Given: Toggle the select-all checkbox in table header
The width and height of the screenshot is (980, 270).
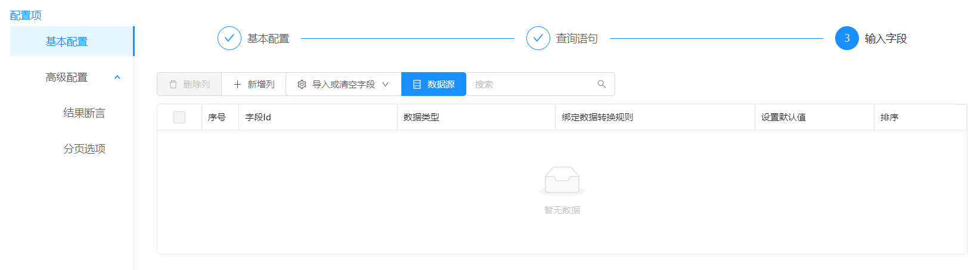Looking at the screenshot, I should [x=179, y=117].
